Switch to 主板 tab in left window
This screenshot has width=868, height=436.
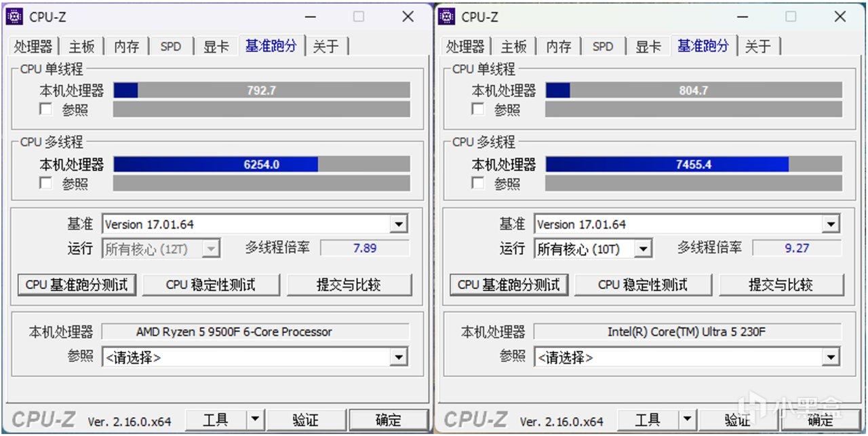82,47
